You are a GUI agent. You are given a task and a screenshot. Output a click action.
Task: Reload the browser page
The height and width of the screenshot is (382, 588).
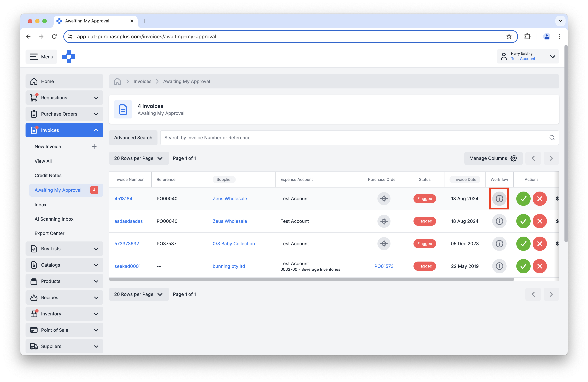pos(54,37)
